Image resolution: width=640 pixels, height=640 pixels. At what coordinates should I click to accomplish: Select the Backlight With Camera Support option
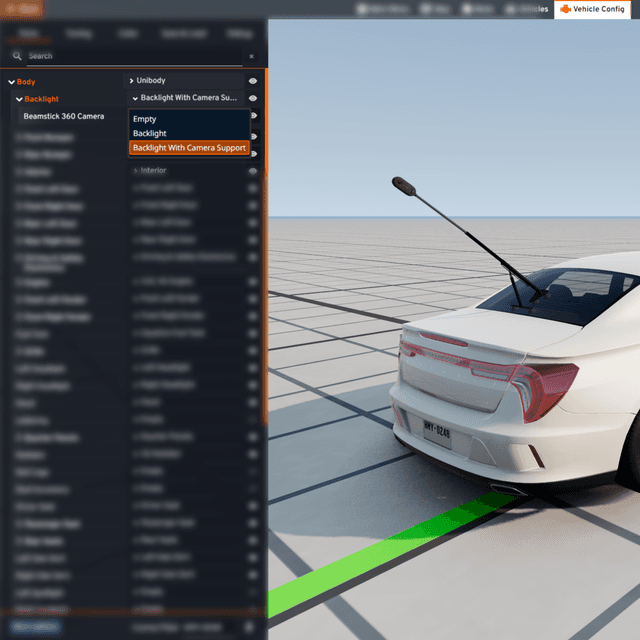pos(189,148)
